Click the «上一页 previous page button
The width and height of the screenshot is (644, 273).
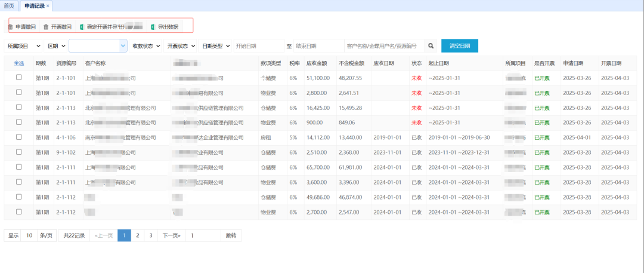pyautogui.click(x=104, y=235)
